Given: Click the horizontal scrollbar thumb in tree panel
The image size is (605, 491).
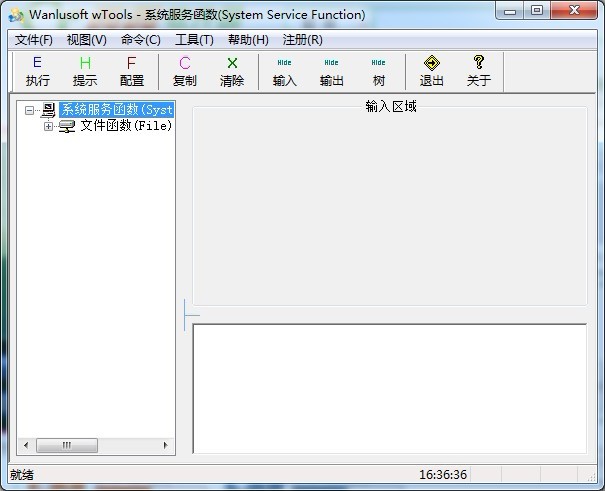Looking at the screenshot, I should coord(67,445).
